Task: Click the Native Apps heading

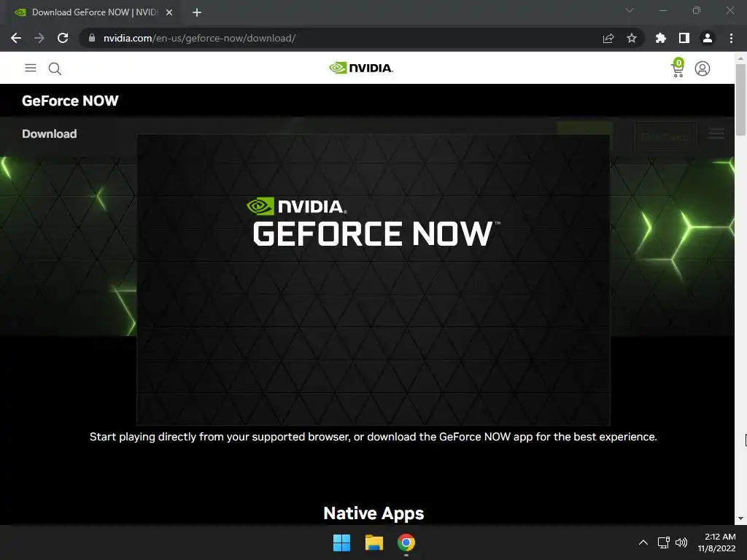Action: (x=373, y=513)
